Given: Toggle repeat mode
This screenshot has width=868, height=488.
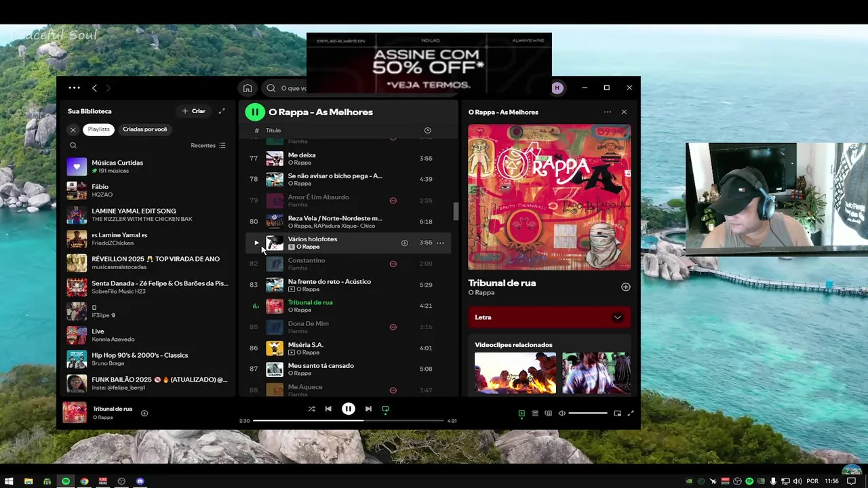Looking at the screenshot, I should coord(385,409).
